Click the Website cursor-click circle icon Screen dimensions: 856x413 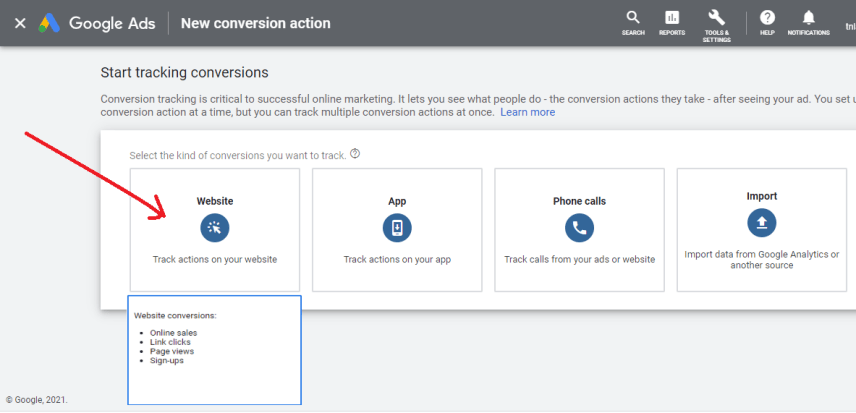click(x=215, y=228)
